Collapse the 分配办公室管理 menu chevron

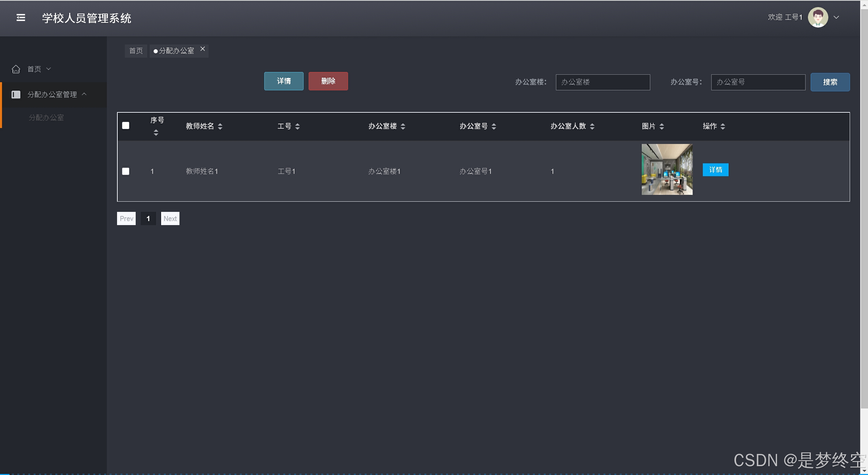tap(84, 94)
